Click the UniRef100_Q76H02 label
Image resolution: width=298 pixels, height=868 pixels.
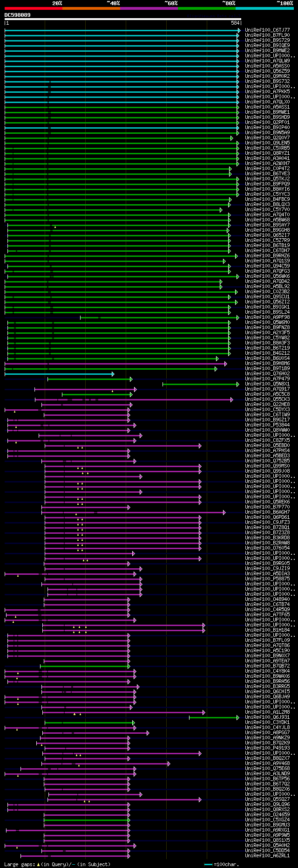(x=267, y=374)
